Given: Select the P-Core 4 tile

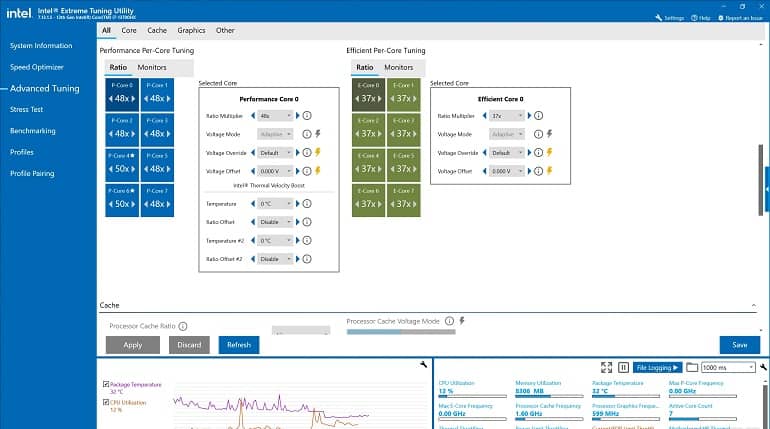Looking at the screenshot, I should coord(122,165).
